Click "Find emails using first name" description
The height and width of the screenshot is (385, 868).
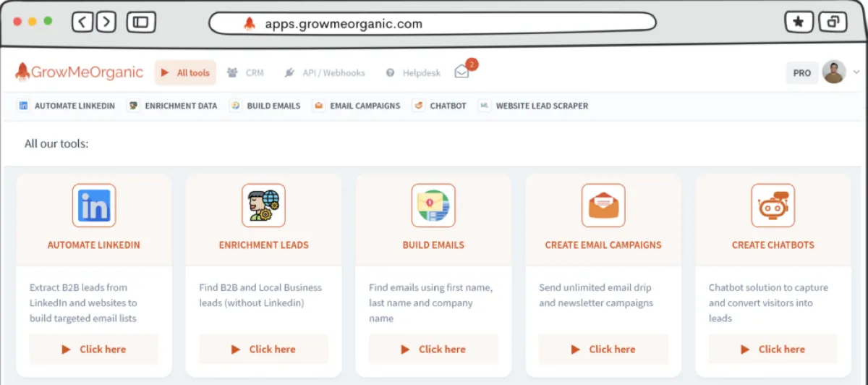click(430, 302)
